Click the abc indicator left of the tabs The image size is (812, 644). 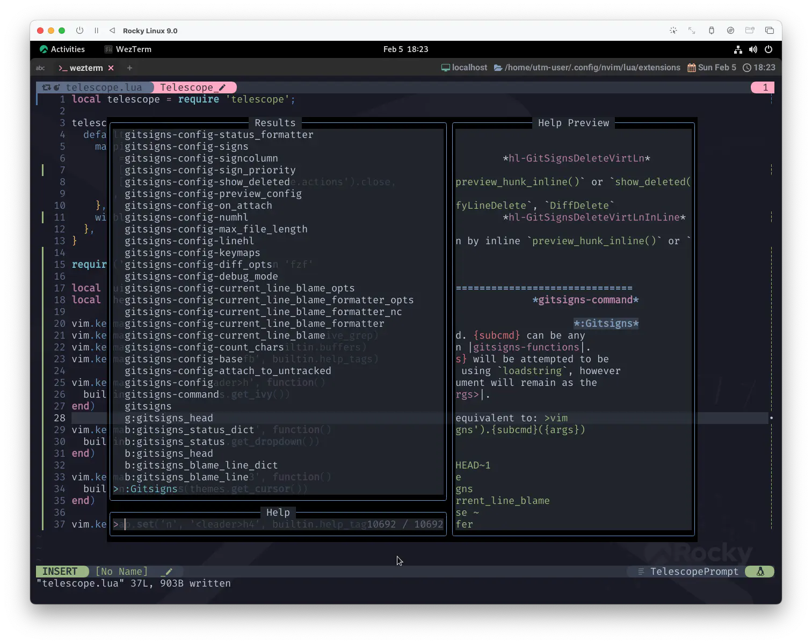tap(40, 68)
